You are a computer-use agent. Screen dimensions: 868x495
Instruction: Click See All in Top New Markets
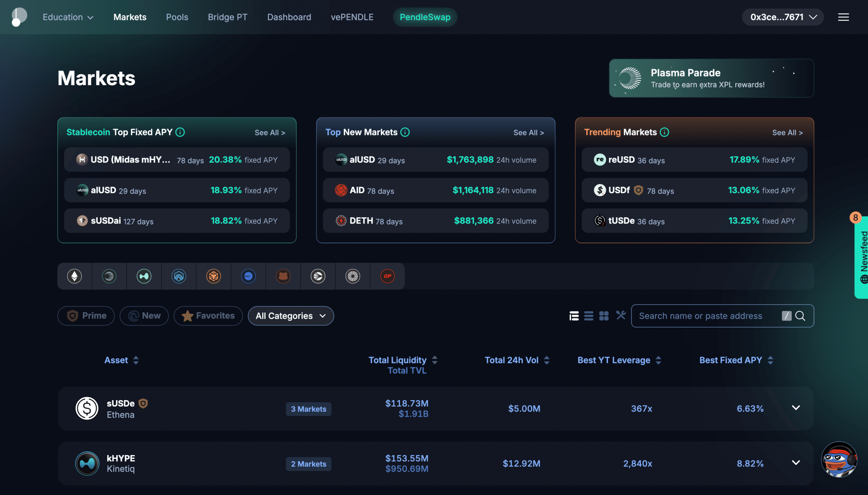coord(528,133)
